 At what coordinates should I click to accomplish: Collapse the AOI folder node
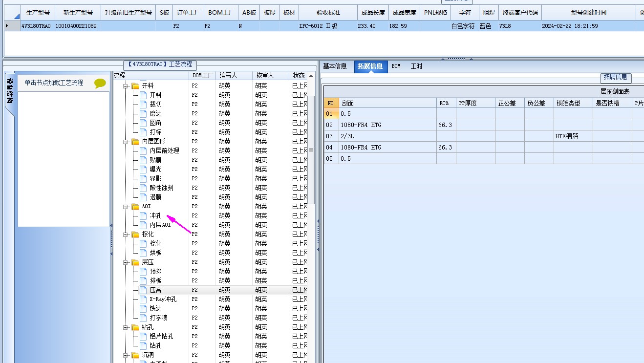click(x=126, y=206)
